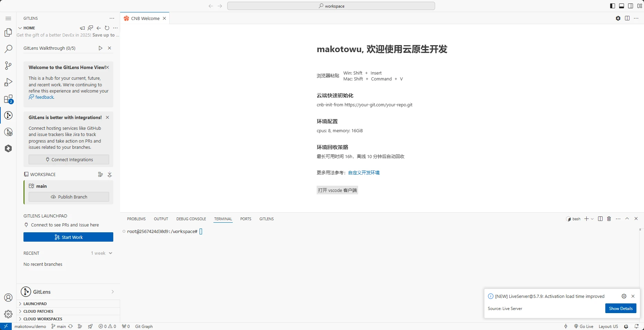Add a new terminal with plus icon
The width and height of the screenshot is (644, 330).
click(x=586, y=219)
